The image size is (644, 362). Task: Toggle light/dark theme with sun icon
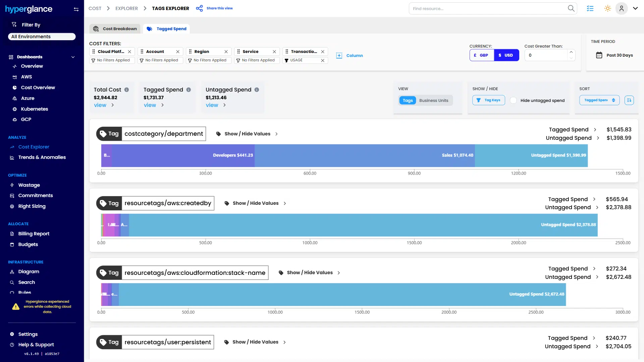point(607,8)
